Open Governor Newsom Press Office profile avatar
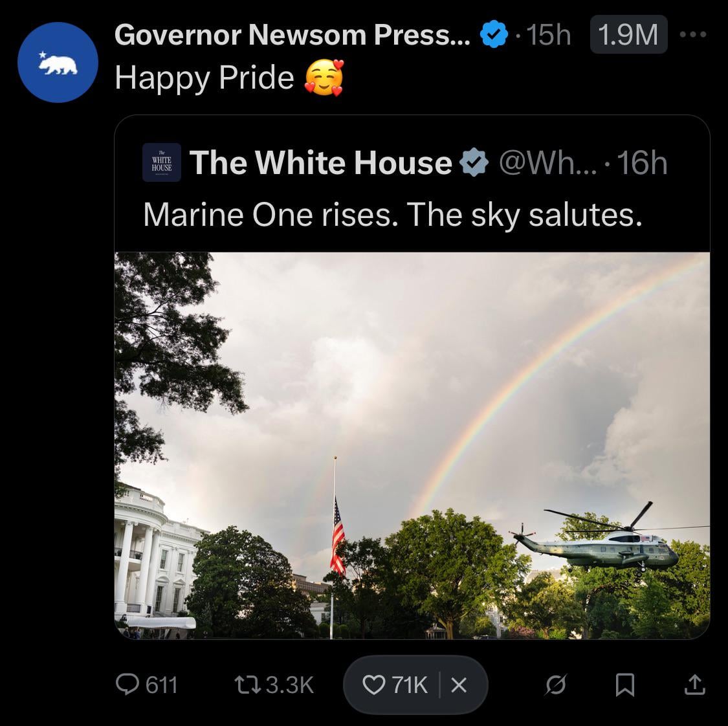The image size is (728, 726). (x=58, y=63)
